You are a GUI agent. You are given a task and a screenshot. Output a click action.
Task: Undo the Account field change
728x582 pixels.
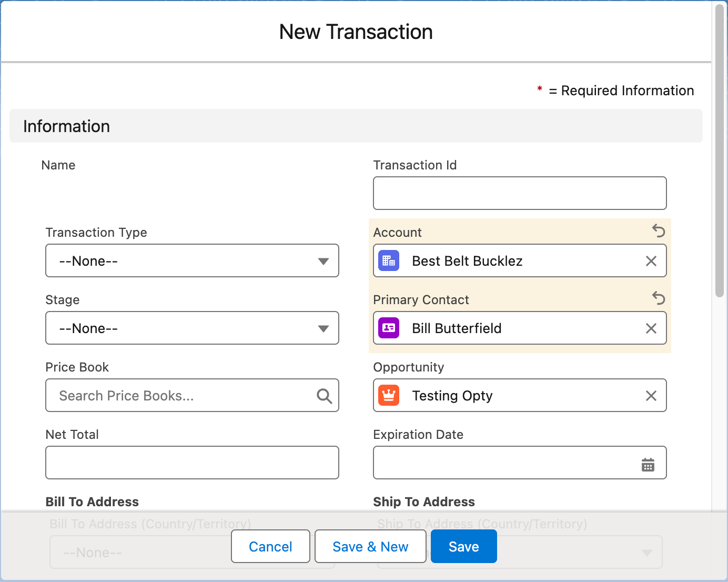point(659,230)
